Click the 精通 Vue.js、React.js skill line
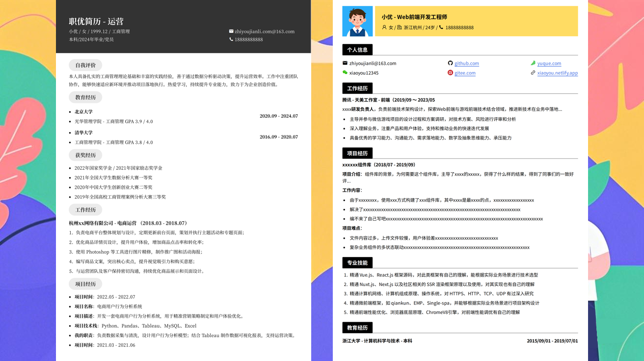 [x=444, y=275]
